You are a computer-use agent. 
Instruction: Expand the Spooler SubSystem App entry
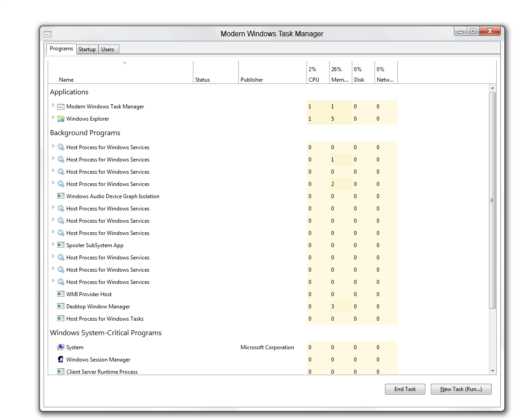coord(53,244)
